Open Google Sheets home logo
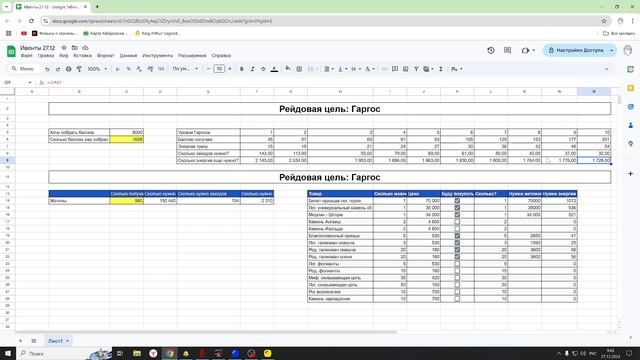Viewport: 640px width, 360px height. [x=11, y=51]
